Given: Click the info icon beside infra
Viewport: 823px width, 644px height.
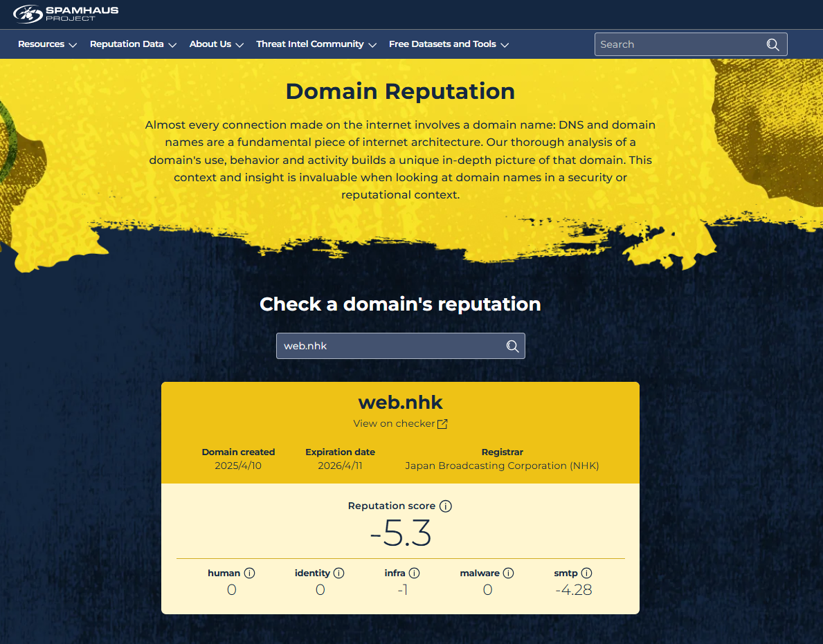Looking at the screenshot, I should (x=414, y=573).
